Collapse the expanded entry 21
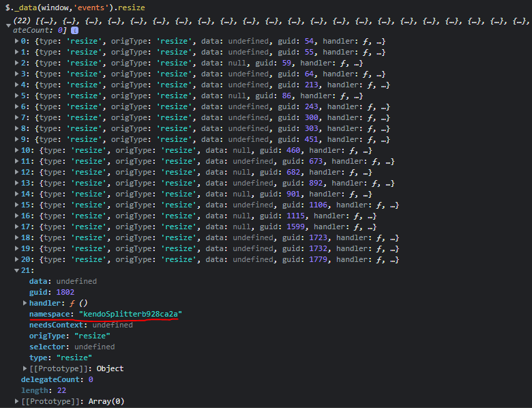 click(16, 271)
